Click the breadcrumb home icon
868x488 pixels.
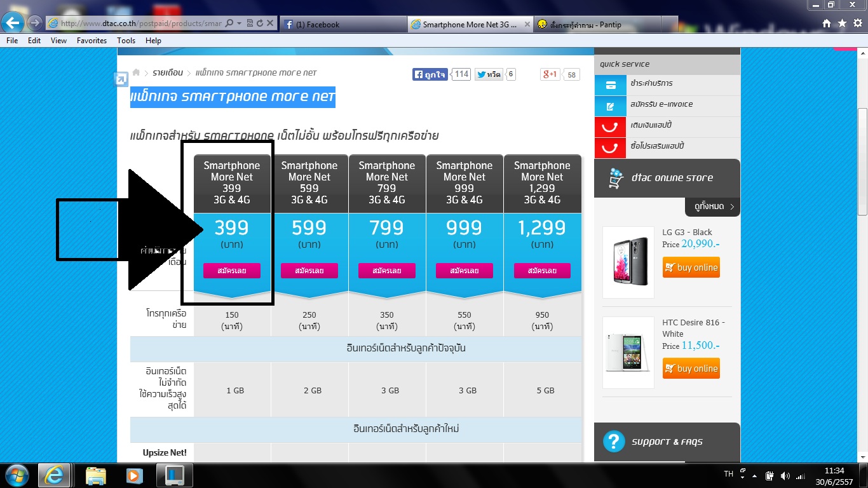136,72
